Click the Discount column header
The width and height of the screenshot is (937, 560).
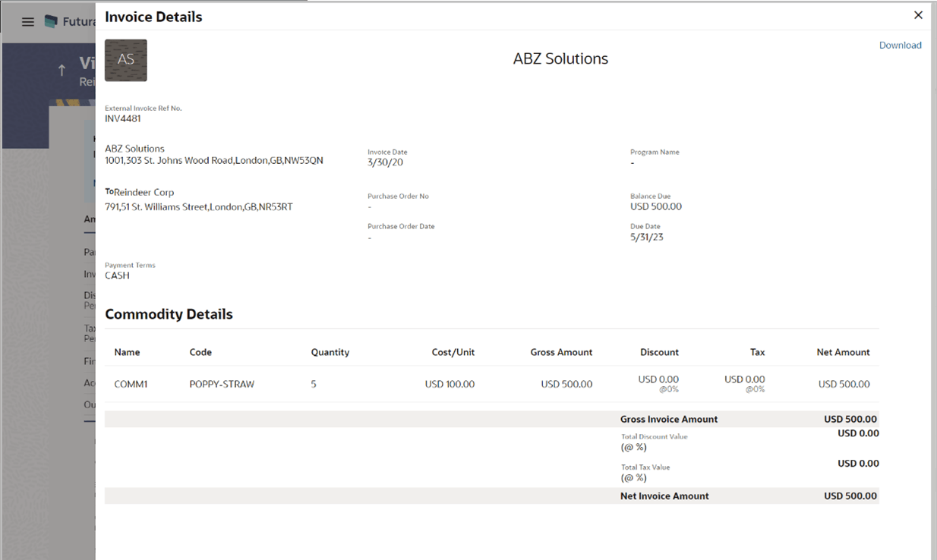coord(660,352)
